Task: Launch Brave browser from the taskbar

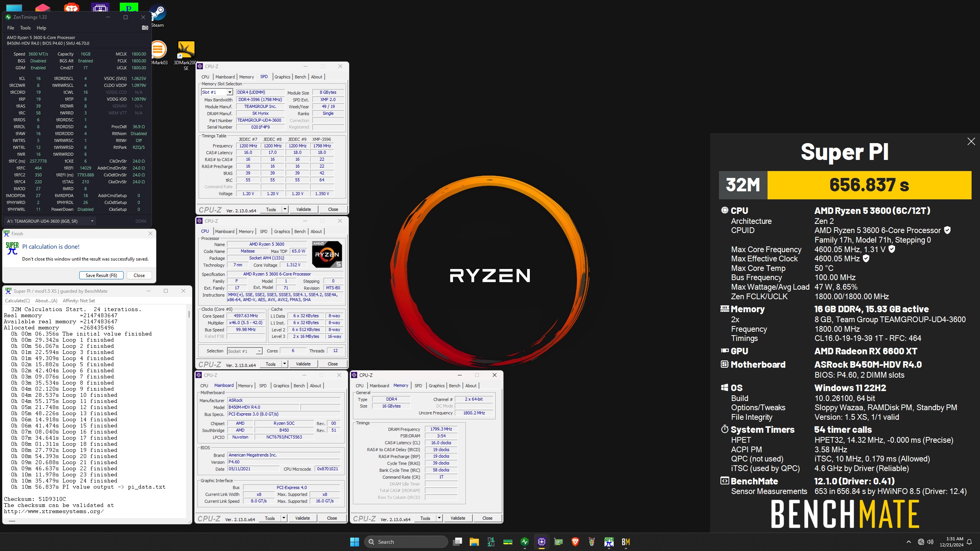Action: (575, 542)
